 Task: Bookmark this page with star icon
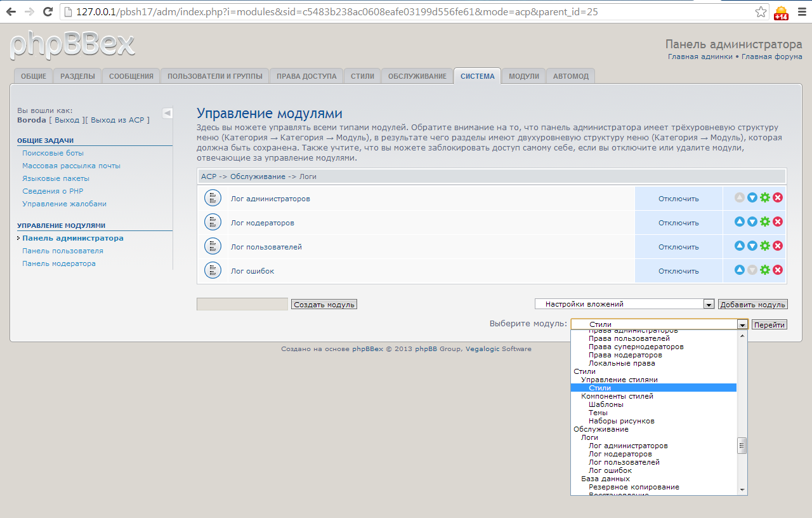761,12
